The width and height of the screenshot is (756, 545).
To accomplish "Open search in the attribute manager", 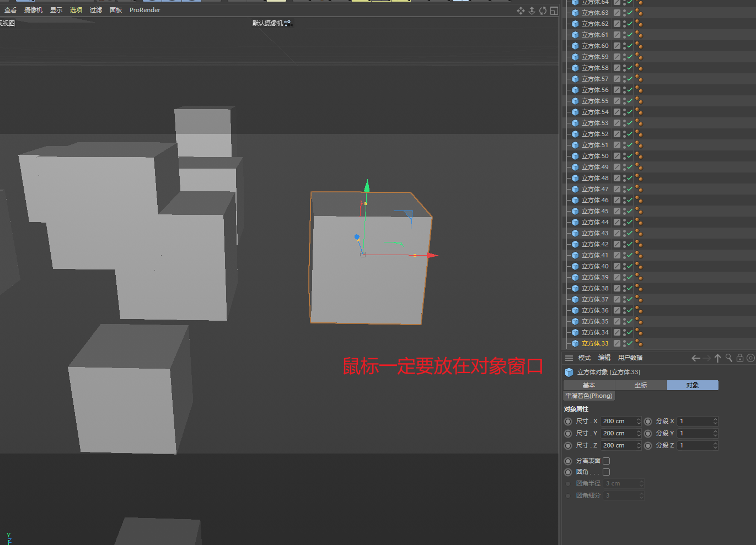I will (x=728, y=358).
